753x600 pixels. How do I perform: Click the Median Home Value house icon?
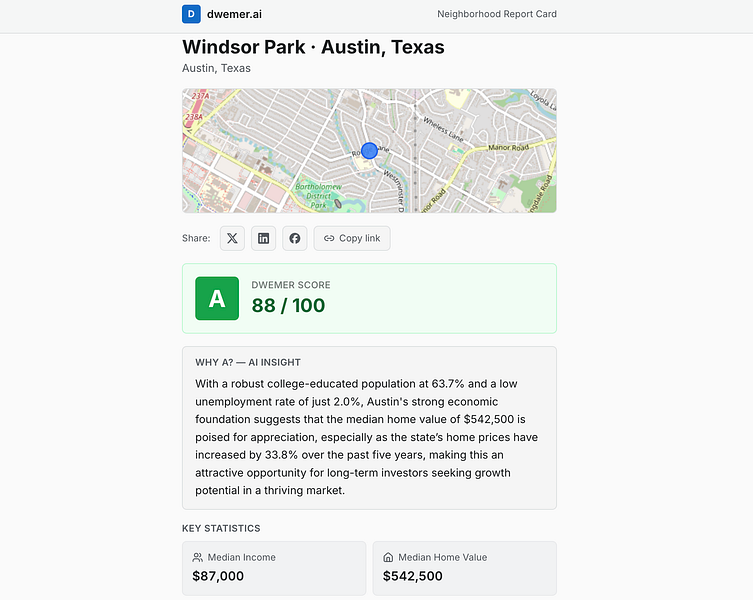pyautogui.click(x=388, y=557)
